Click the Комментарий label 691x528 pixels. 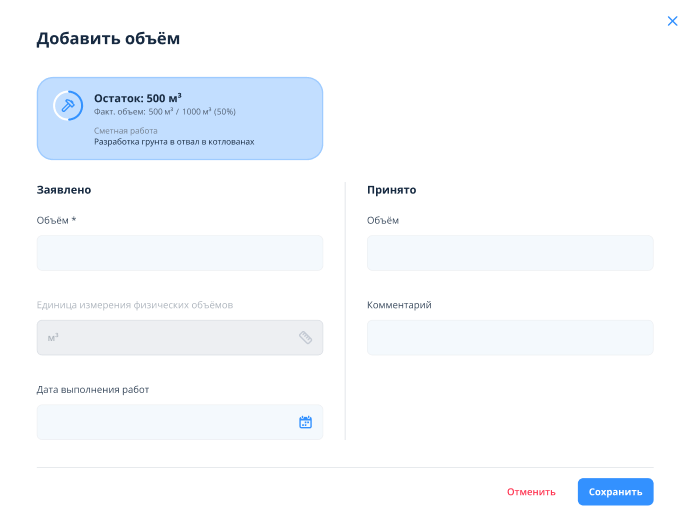[399, 305]
